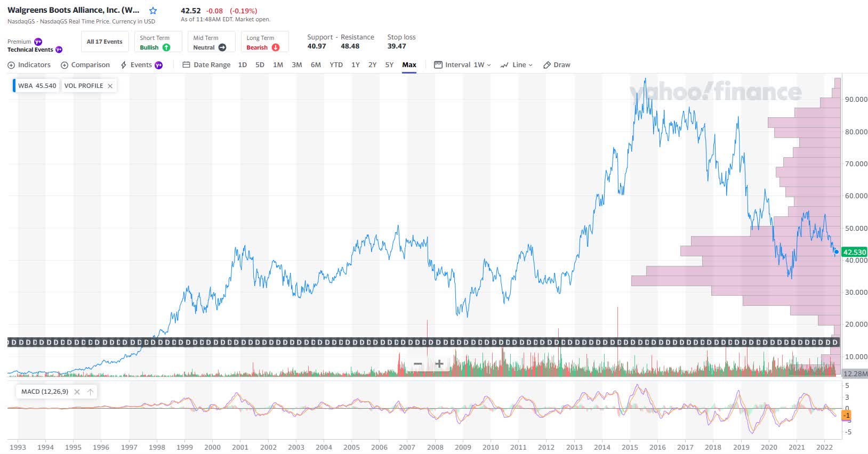
Task: Click the Interval candlestick icon
Action: tap(438, 65)
